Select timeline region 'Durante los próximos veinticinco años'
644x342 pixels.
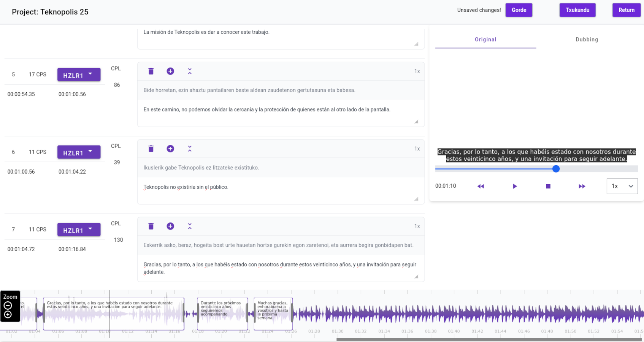(x=223, y=314)
